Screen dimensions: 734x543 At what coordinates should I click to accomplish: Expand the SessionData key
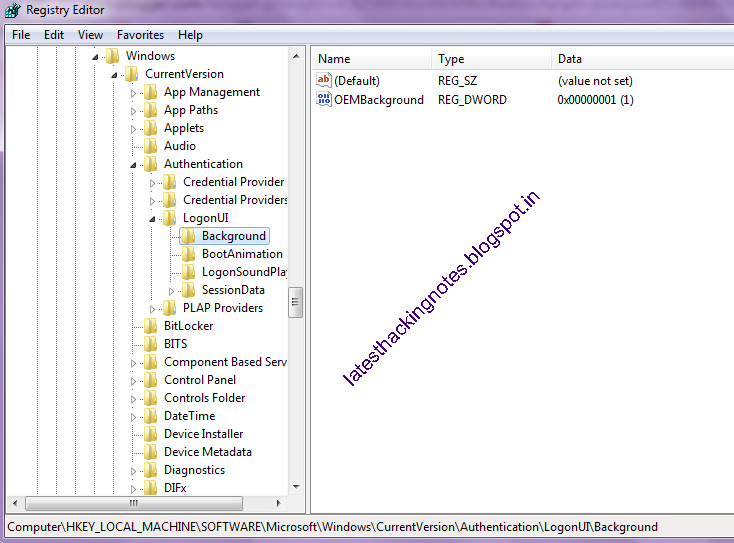[171, 291]
